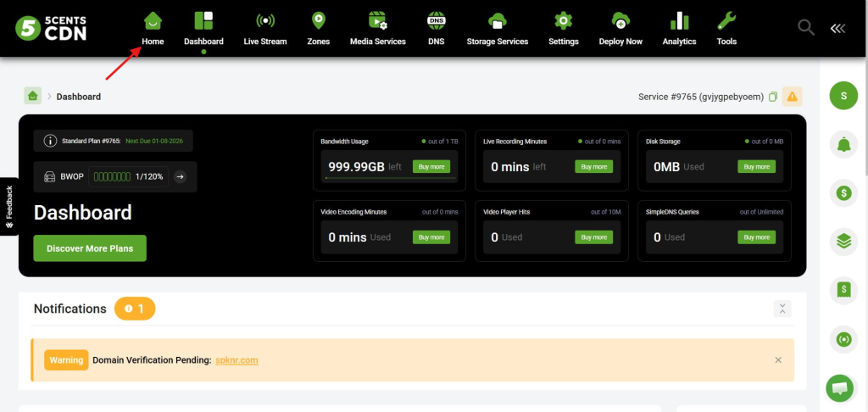Screen dimensions: 868x412
Task: Collapse the Notifications panel
Action: [x=782, y=309]
